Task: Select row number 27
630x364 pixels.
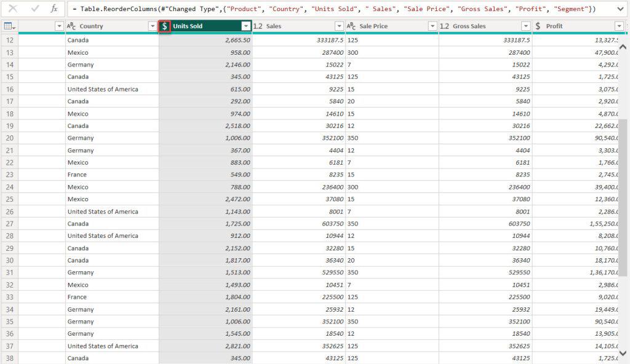Action: 10,224
